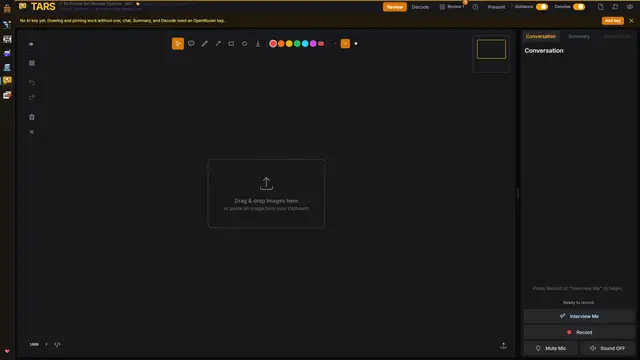This screenshot has height=360, width=640.
Task: Switch to Decode mode
Action: 420,7
